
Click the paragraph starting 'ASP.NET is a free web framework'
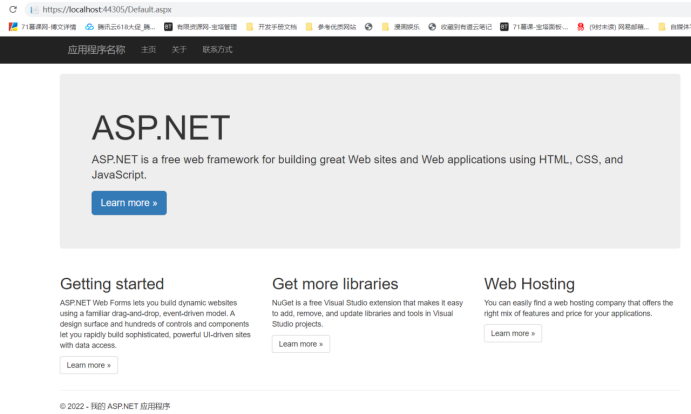[x=357, y=167]
